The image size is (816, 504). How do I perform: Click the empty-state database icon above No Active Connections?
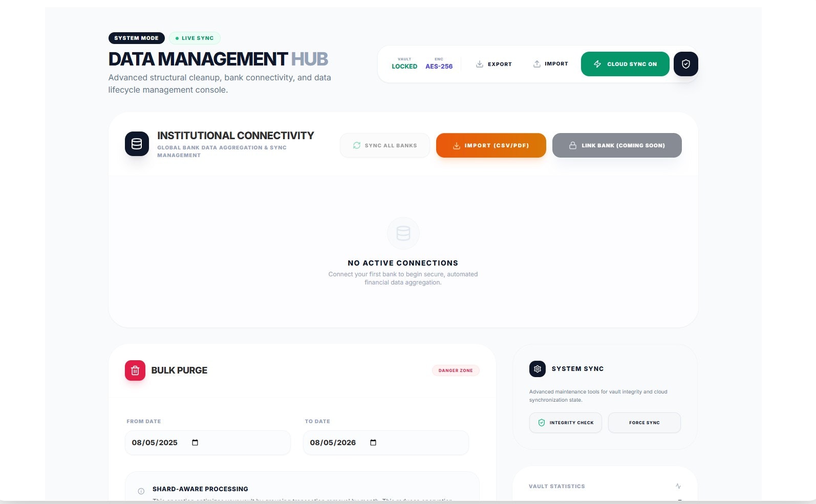(x=403, y=233)
